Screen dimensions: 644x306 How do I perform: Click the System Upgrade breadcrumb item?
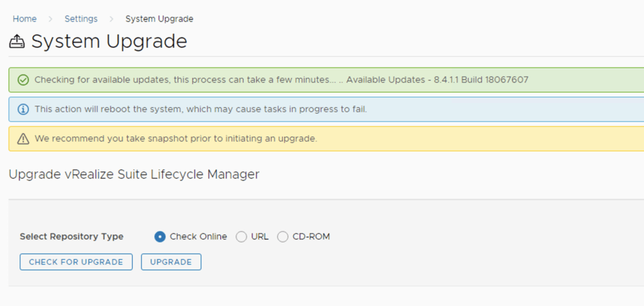click(x=159, y=19)
